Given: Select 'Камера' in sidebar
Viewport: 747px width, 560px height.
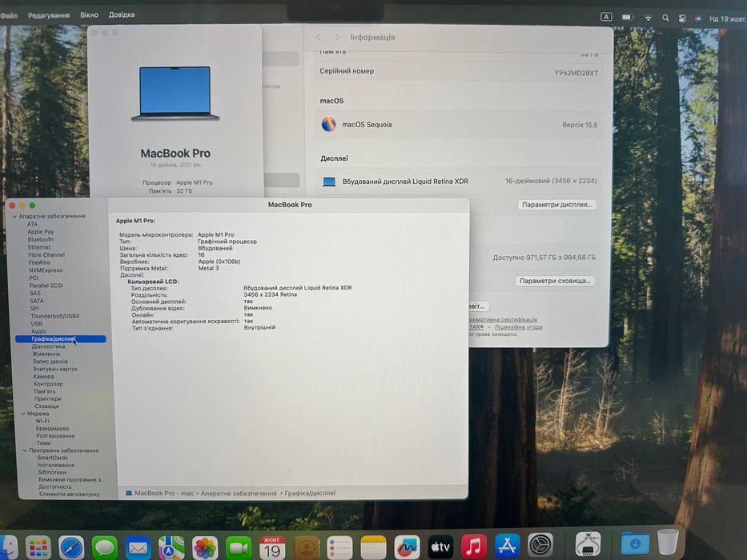Looking at the screenshot, I should pyautogui.click(x=43, y=377).
